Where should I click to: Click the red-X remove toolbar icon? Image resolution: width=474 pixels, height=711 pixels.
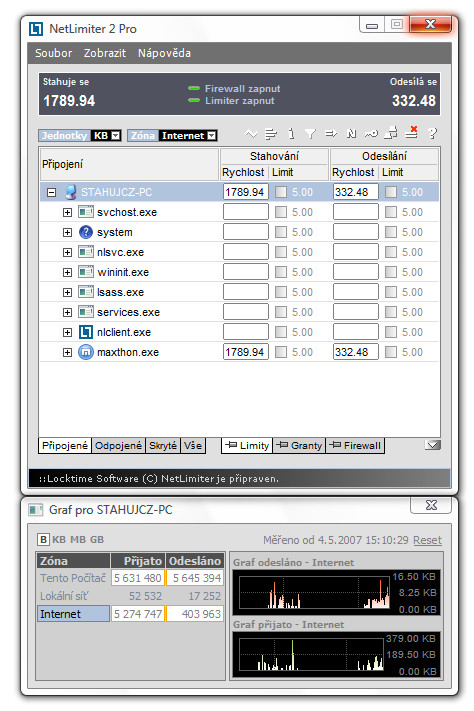[412, 132]
